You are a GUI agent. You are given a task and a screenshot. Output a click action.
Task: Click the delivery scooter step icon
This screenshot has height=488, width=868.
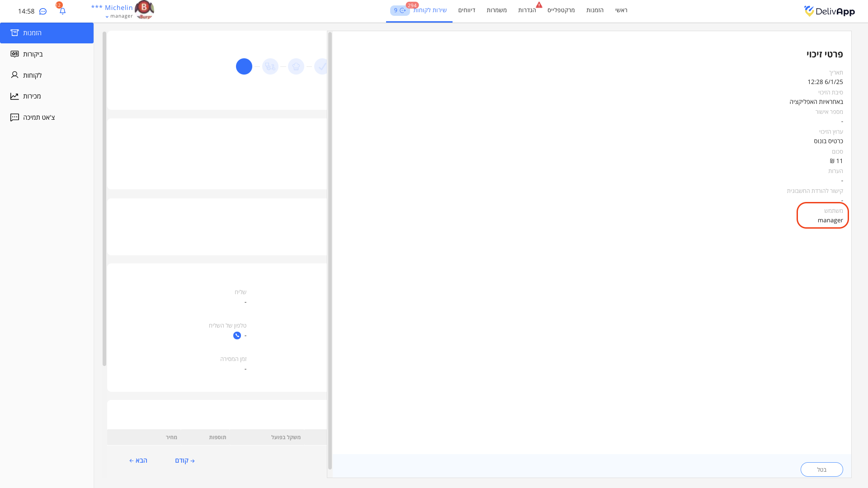point(270,66)
